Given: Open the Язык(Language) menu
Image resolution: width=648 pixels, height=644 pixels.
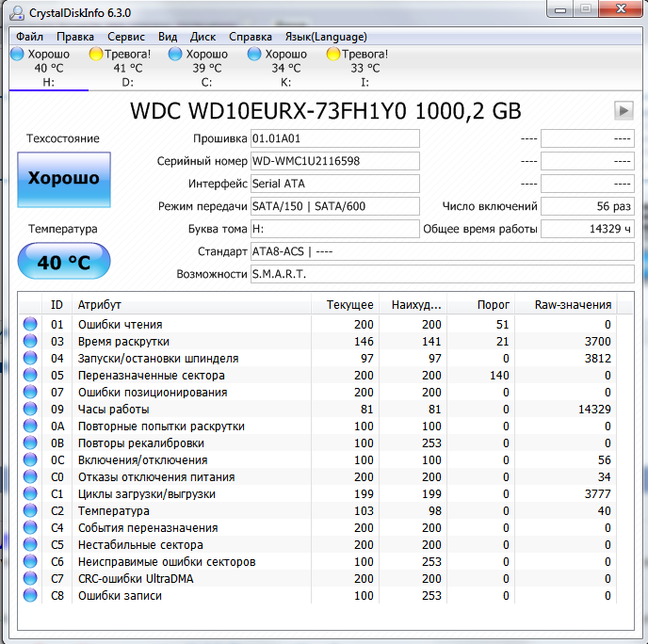Looking at the screenshot, I should (313, 37).
